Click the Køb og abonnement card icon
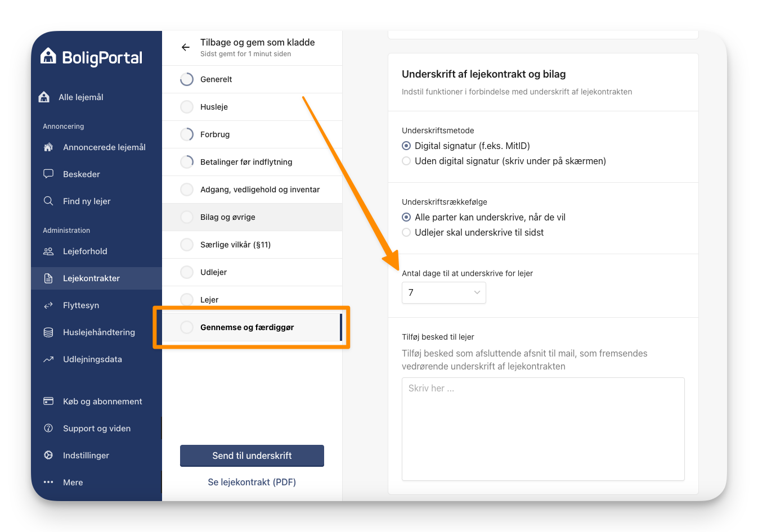This screenshot has width=758, height=532. pos(48,401)
